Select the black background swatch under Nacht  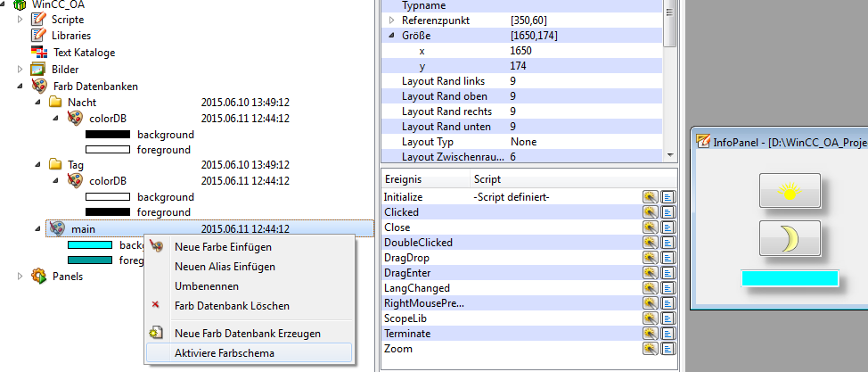coord(108,134)
